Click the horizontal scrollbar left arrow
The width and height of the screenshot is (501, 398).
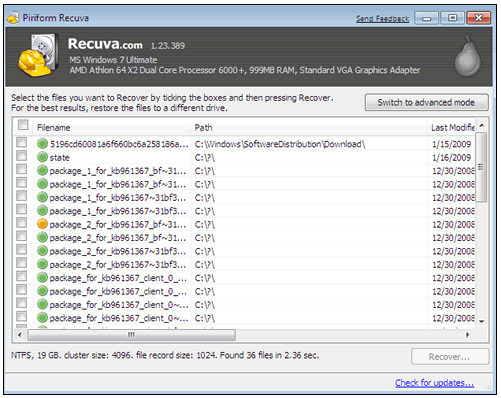pyautogui.click(x=20, y=335)
